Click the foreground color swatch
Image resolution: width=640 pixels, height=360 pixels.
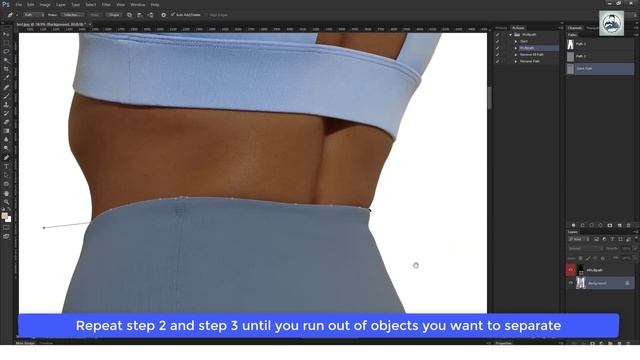click(4, 216)
